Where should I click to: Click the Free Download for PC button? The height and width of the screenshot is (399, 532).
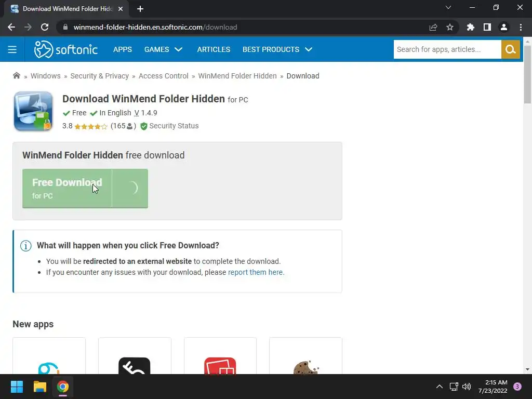pos(85,189)
